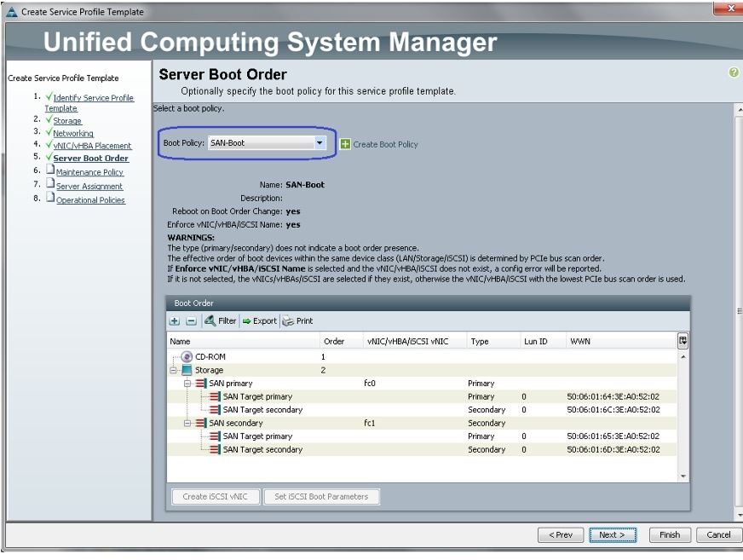Click the Finish button
This screenshot has width=743, height=560.
[x=670, y=535]
